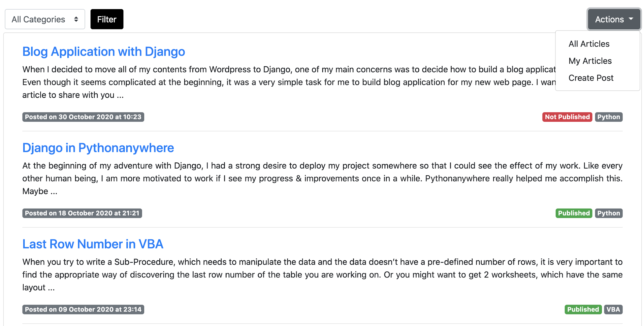Viewport: 644px width, 326px height.
Task: Click the 30 October 2020 date badge
Action: 83,117
